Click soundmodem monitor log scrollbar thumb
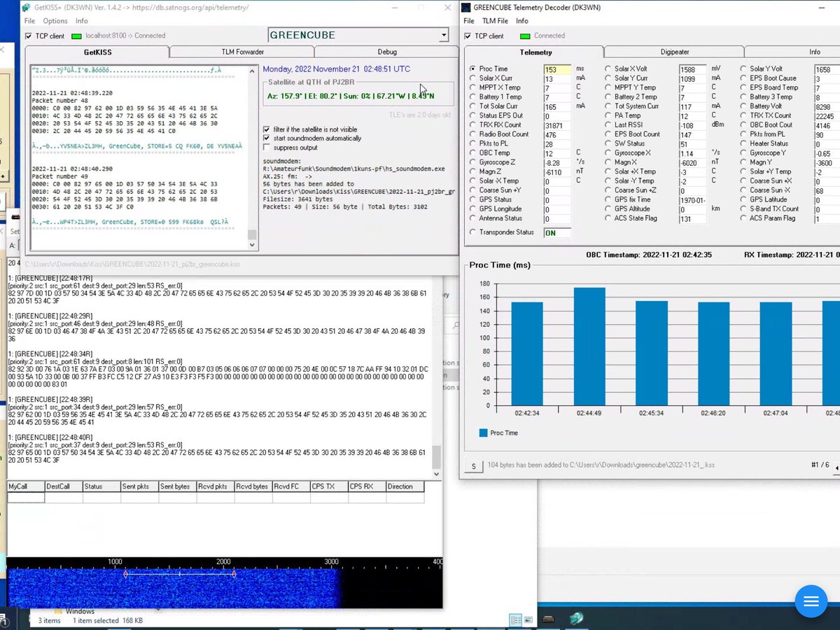Viewport: 840px width, 630px height. (437, 457)
